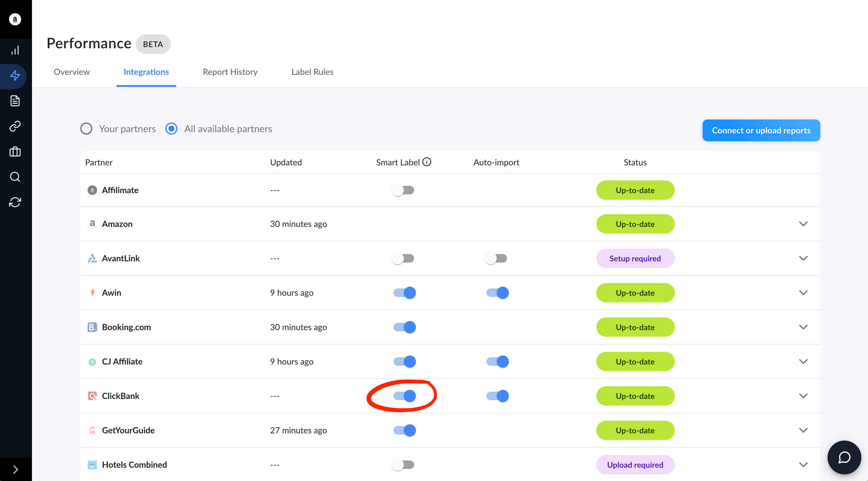The image size is (868, 481).
Task: Turn off GetYourGuide Smart Label
Action: (x=405, y=430)
